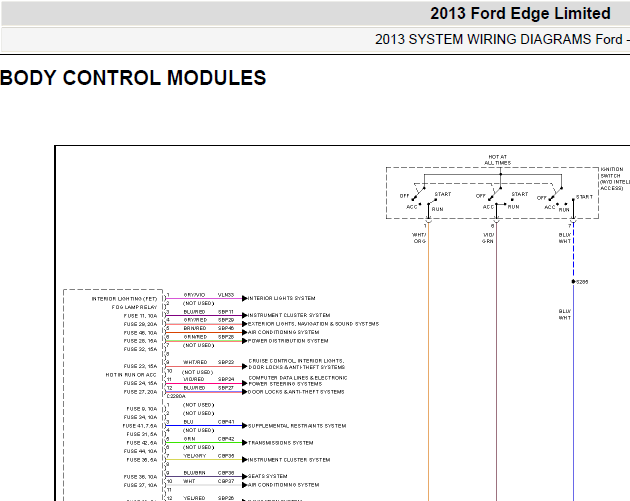The height and width of the screenshot is (501, 630).
Task: Click 'AIR CONDITIONING SYSTEM' on the CBP37 wire
Action: tap(283, 485)
